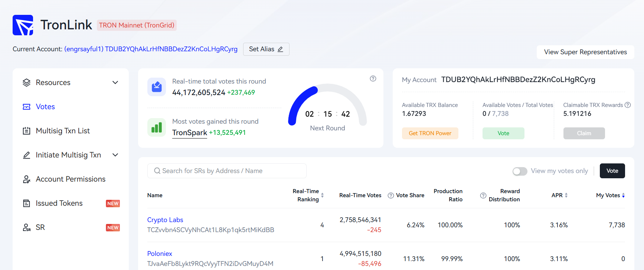Viewport: 644px width, 270px height.
Task: Click the current account address link
Action: (x=151, y=49)
